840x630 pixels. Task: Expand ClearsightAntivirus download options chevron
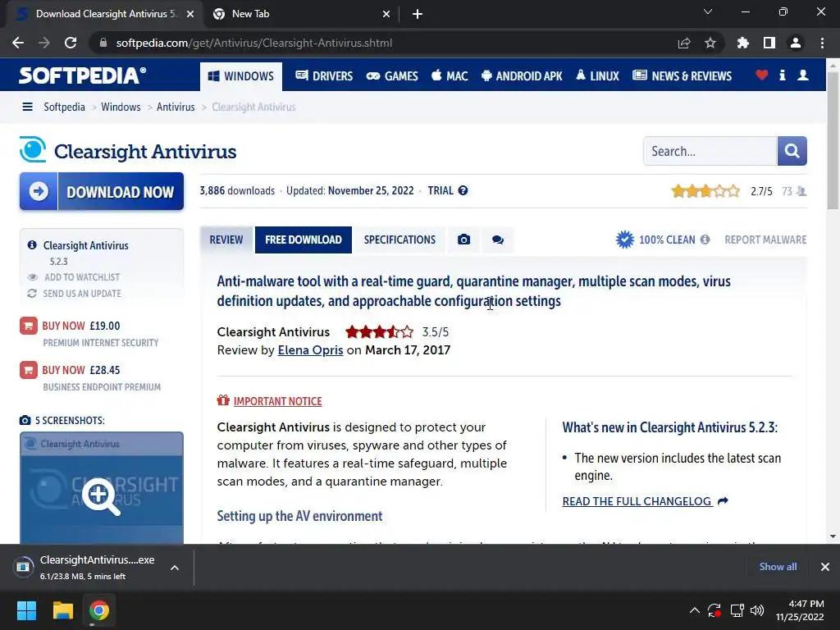[175, 568]
